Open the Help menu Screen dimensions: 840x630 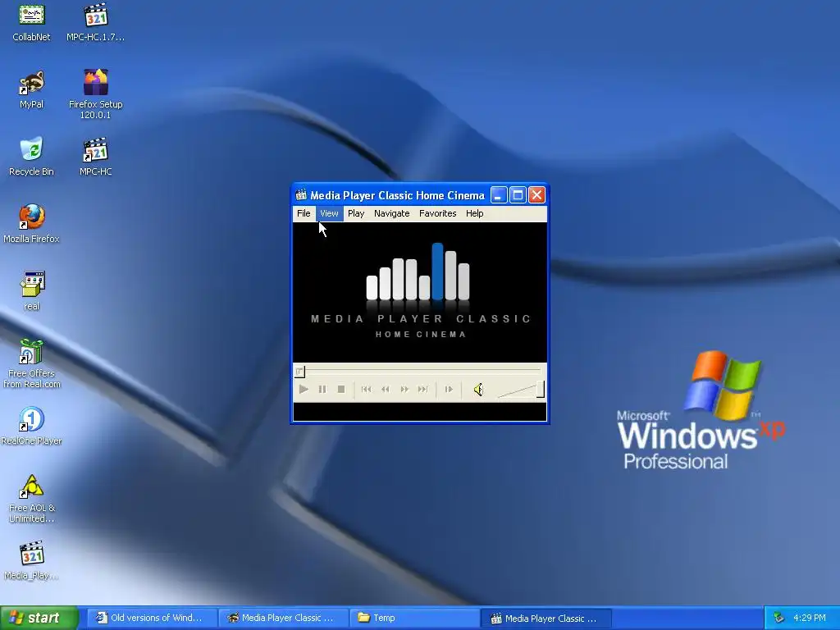(475, 213)
